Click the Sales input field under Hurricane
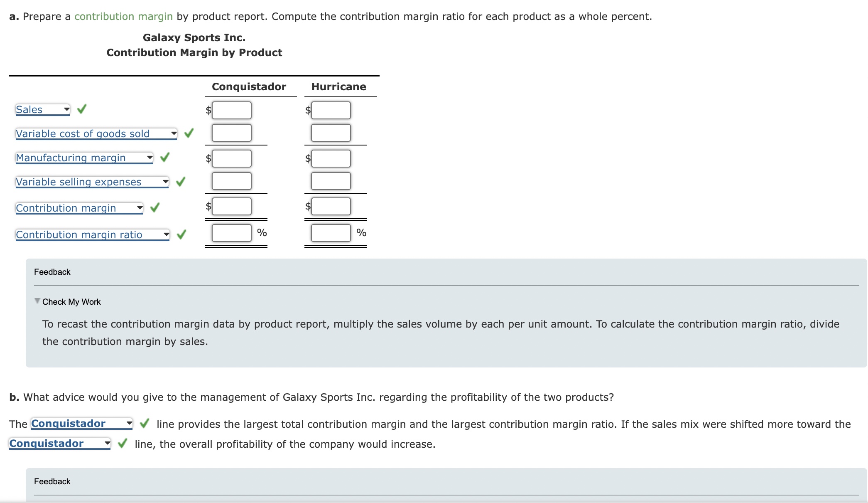 (x=330, y=110)
